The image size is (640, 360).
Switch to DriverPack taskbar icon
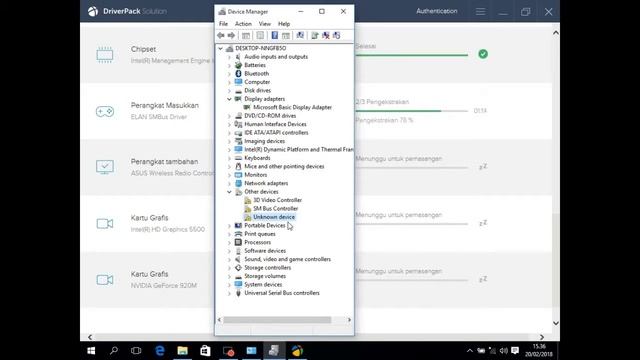[298, 351]
